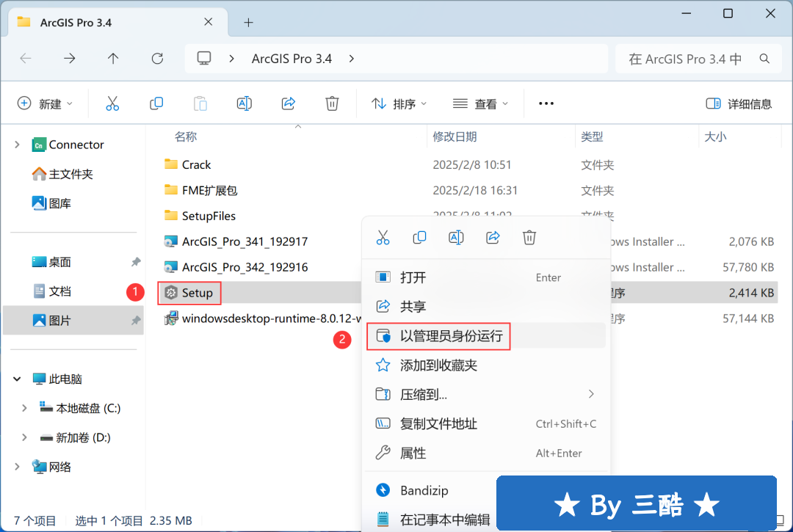Click the Delete trash icon in toolbar

(x=332, y=103)
